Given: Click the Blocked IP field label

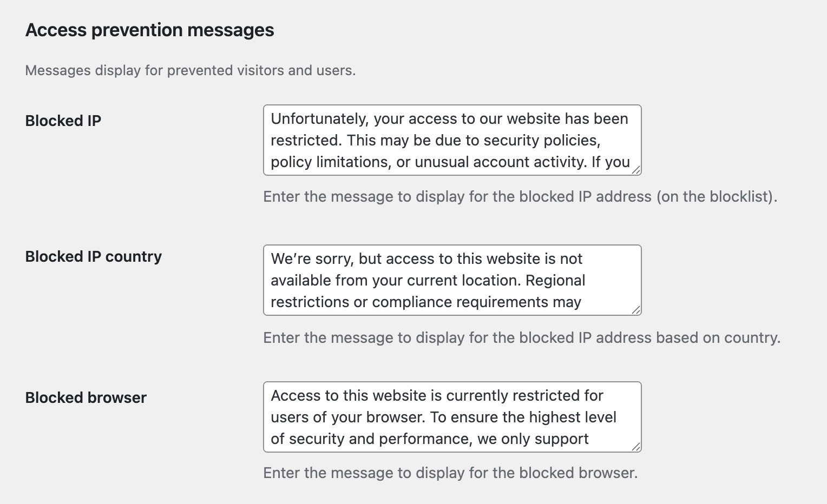Looking at the screenshot, I should coord(63,121).
